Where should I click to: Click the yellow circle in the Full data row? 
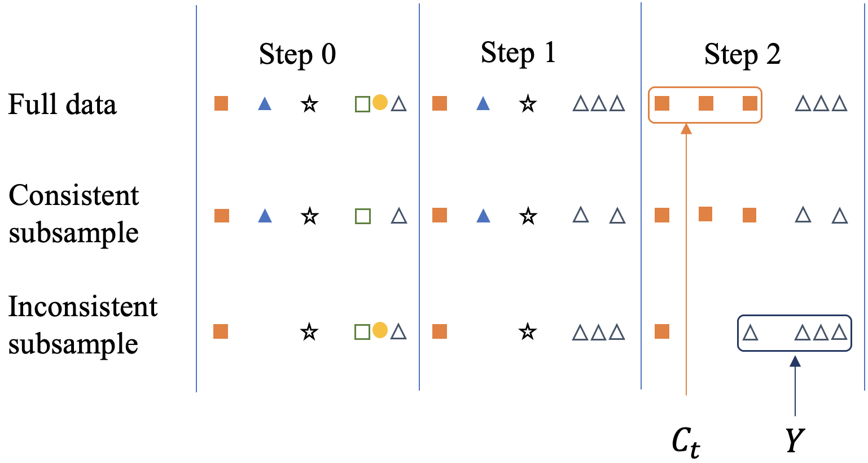[x=380, y=103]
